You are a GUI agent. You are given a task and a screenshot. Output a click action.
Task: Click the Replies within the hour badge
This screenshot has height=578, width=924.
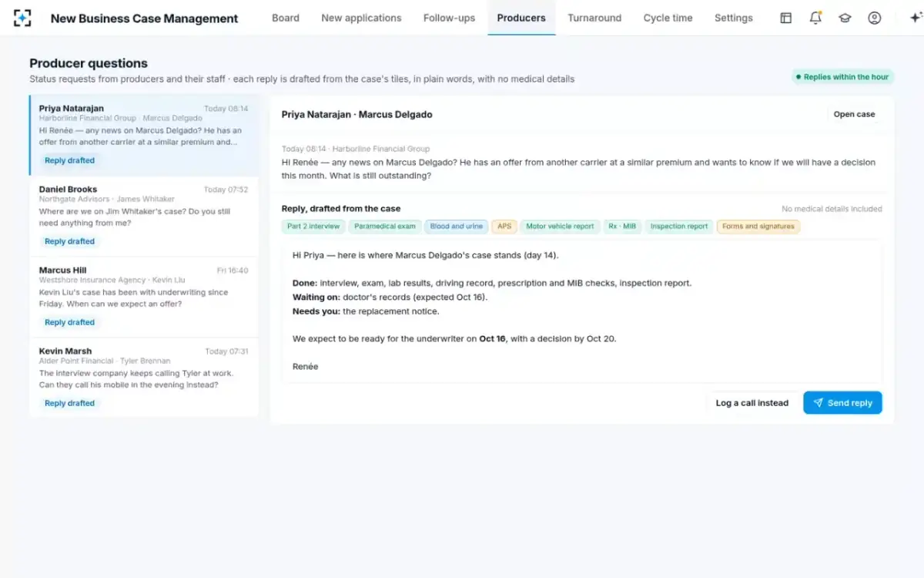point(842,77)
